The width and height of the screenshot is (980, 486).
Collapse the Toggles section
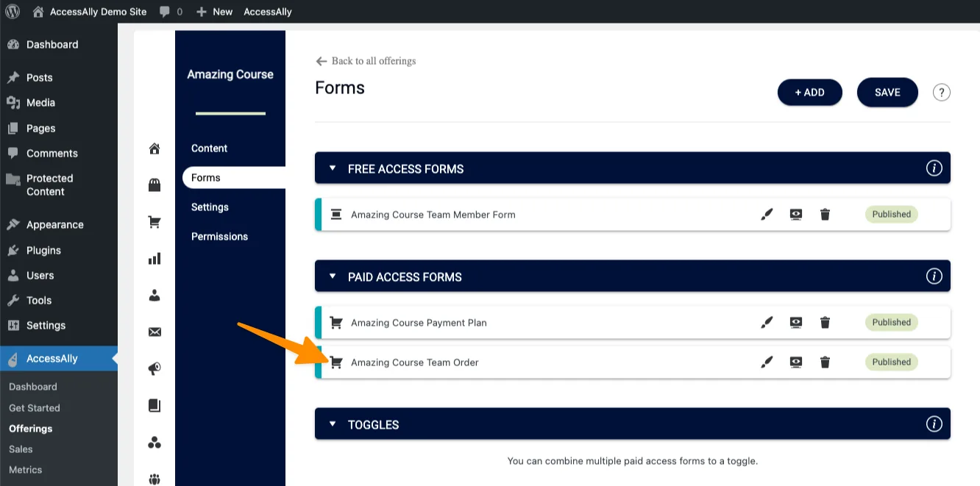pyautogui.click(x=333, y=424)
